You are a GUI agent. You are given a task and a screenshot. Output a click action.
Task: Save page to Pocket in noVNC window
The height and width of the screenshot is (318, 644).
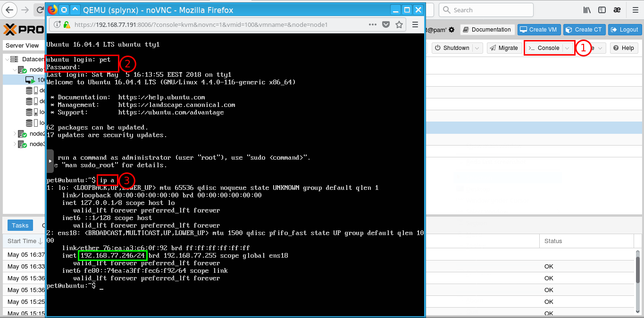386,24
